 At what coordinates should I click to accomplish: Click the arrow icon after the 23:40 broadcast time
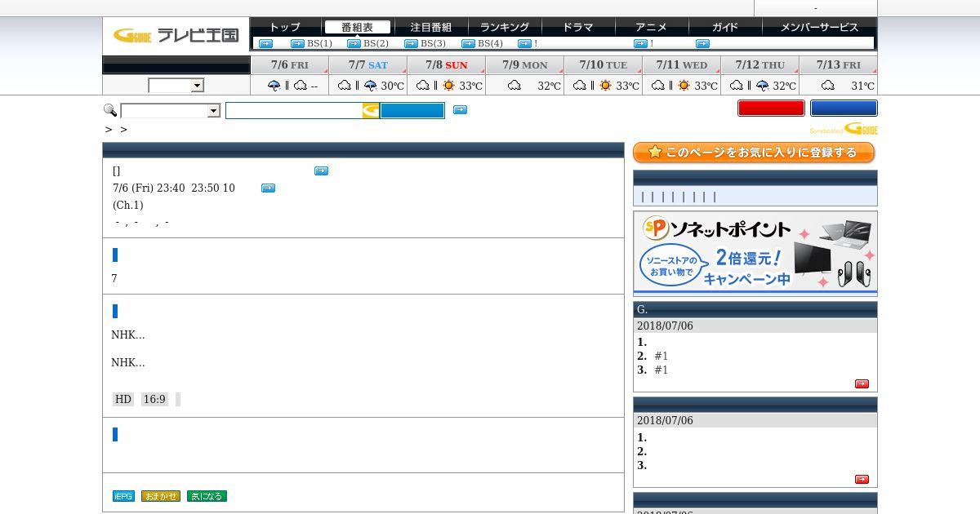pyautogui.click(x=268, y=188)
